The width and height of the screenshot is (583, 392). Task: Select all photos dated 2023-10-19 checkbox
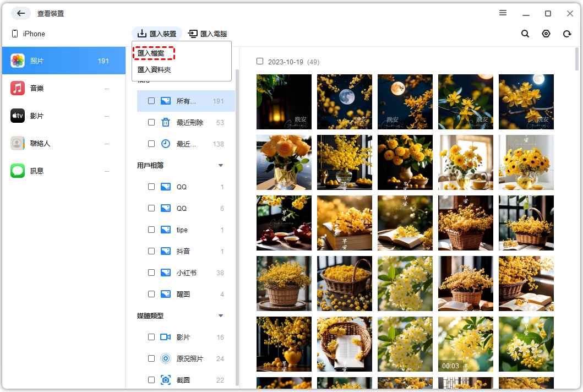point(260,61)
